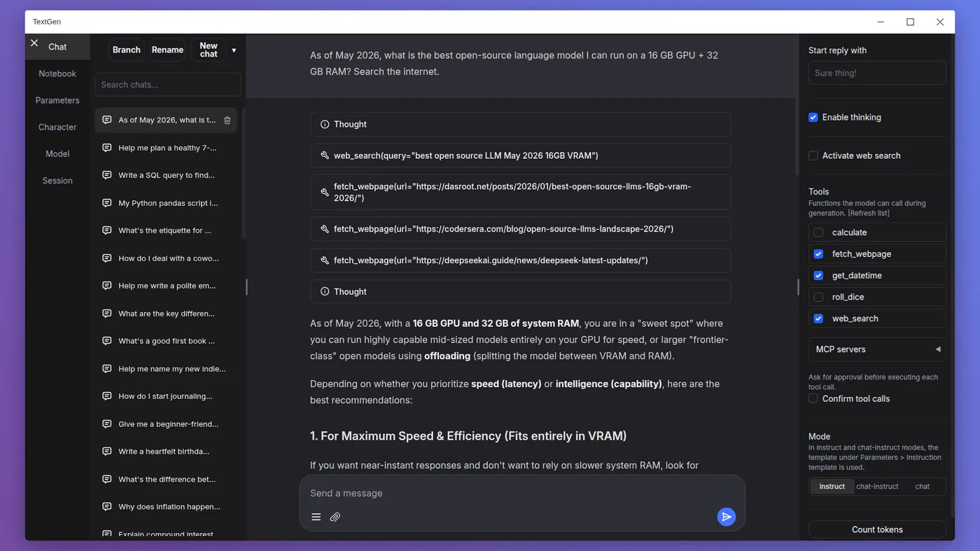
Task: Expand the MCP servers section
Action: 877,349
